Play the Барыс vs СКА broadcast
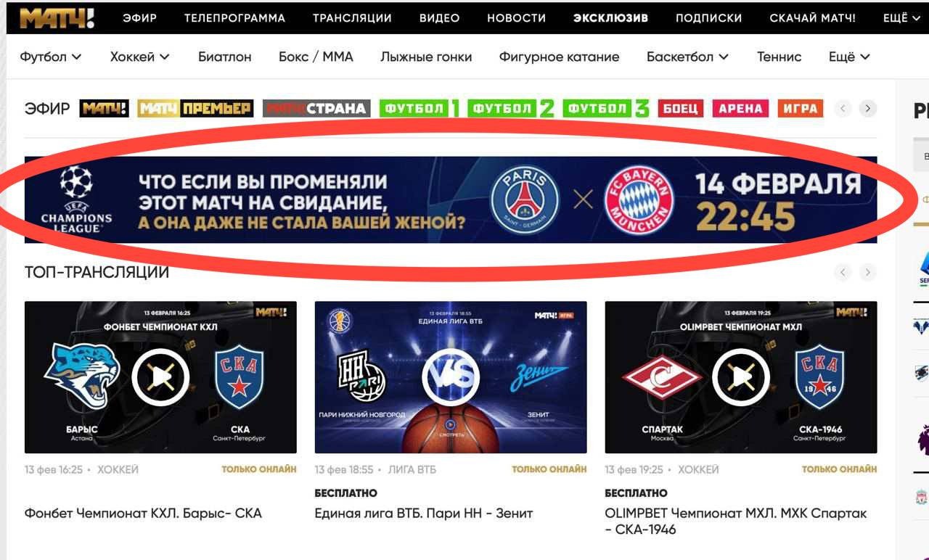The height and width of the screenshot is (560, 929). (160, 377)
